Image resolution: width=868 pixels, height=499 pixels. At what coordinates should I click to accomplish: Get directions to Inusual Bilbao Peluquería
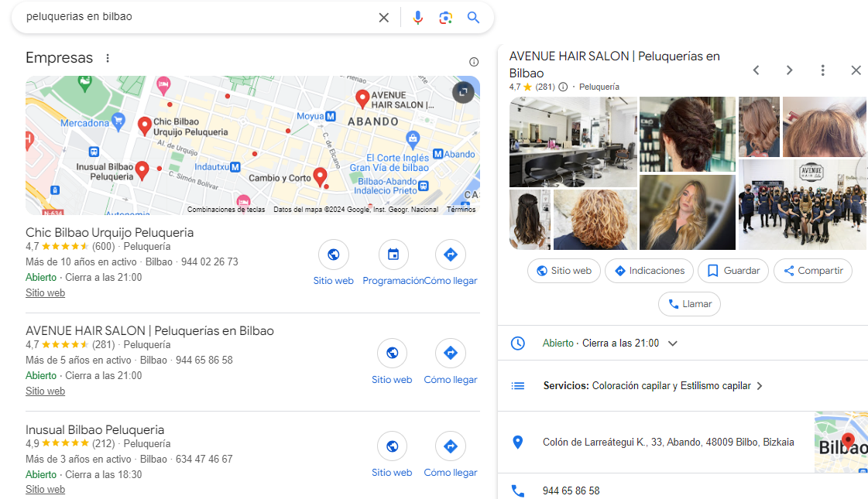click(450, 446)
